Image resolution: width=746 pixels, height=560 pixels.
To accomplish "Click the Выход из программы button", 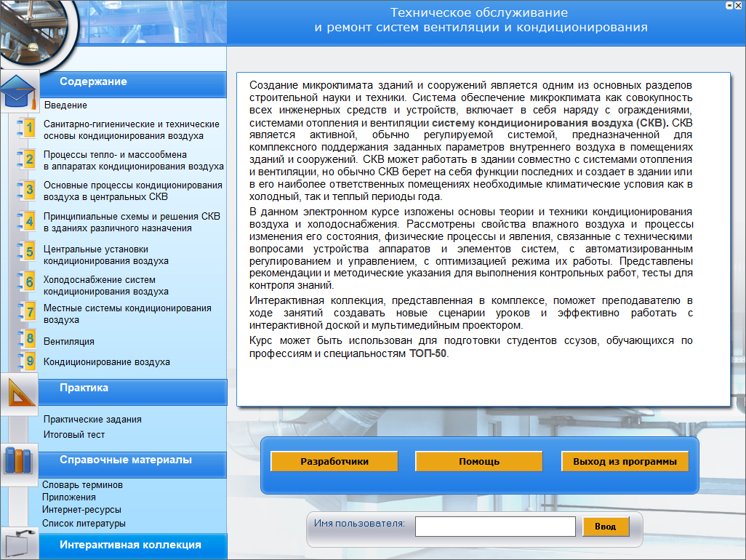I will 625,462.
